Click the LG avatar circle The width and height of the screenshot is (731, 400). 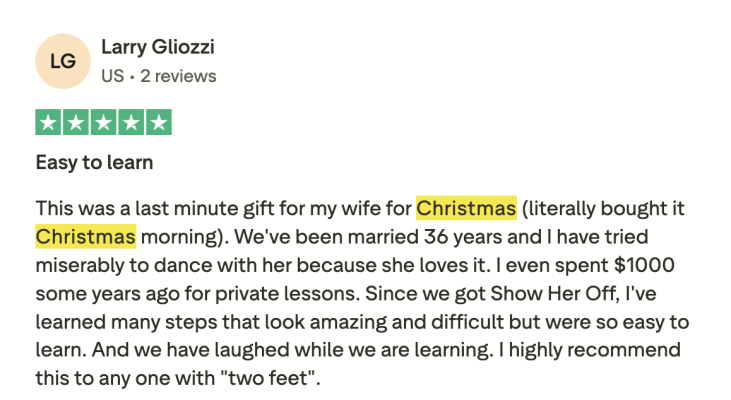[62, 61]
